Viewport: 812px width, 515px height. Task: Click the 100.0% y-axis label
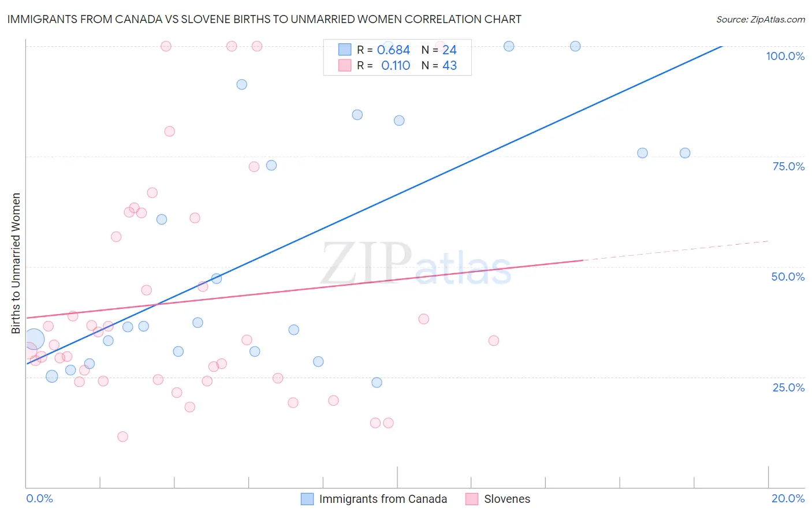[x=785, y=56]
